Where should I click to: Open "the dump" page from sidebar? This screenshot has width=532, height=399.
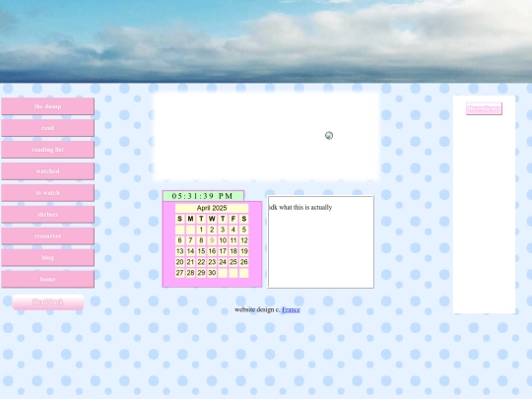point(48,106)
